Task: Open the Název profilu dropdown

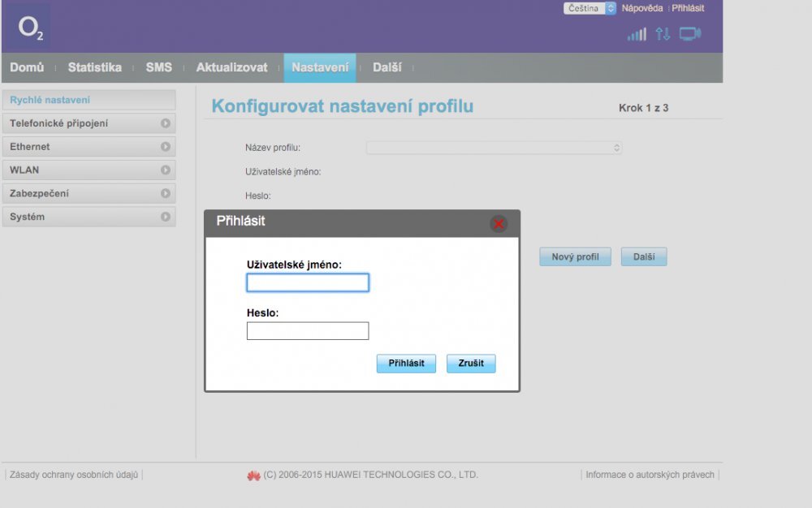Action: [x=494, y=148]
